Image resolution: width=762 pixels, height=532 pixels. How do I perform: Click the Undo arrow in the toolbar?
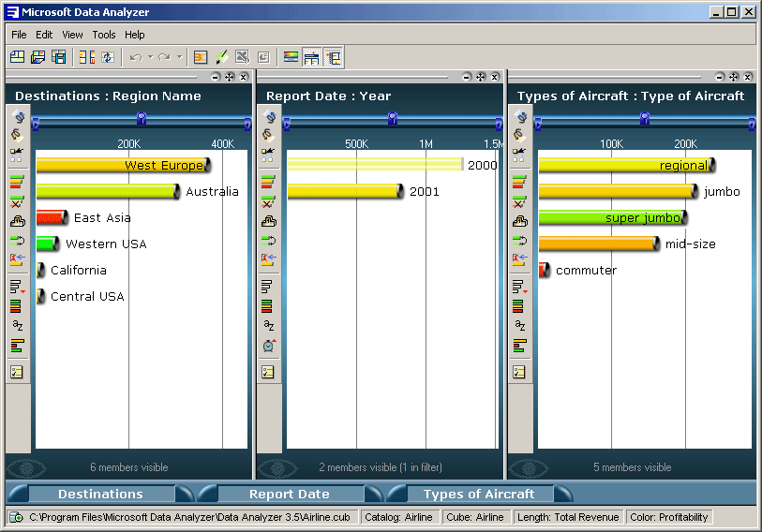pyautogui.click(x=136, y=57)
